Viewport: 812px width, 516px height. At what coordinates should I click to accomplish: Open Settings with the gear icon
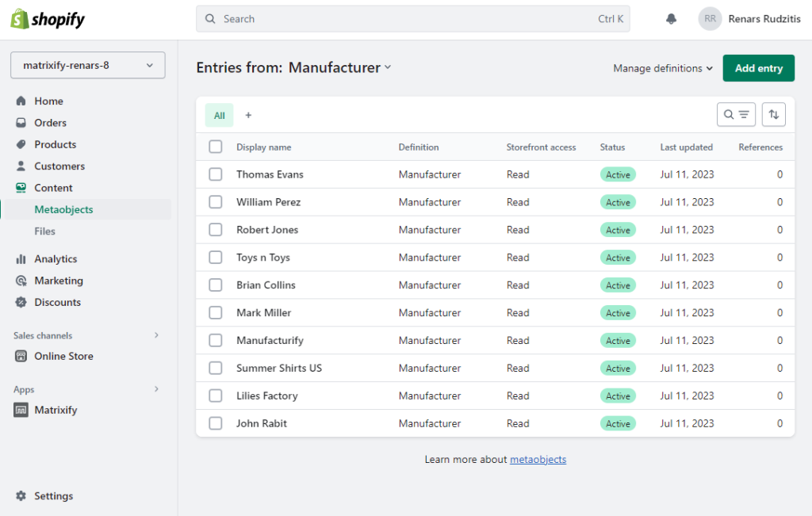pyautogui.click(x=44, y=495)
